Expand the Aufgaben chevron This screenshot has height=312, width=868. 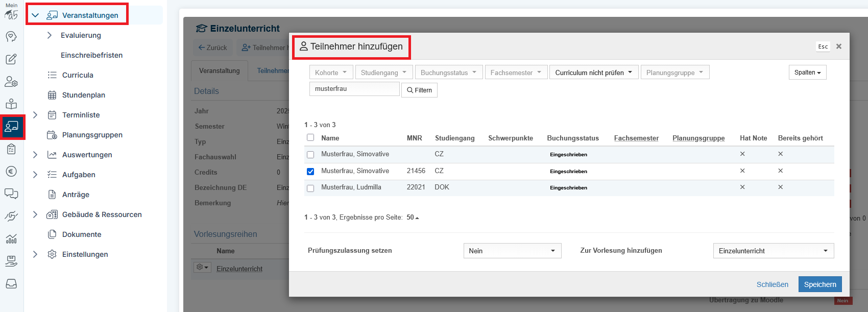35,175
